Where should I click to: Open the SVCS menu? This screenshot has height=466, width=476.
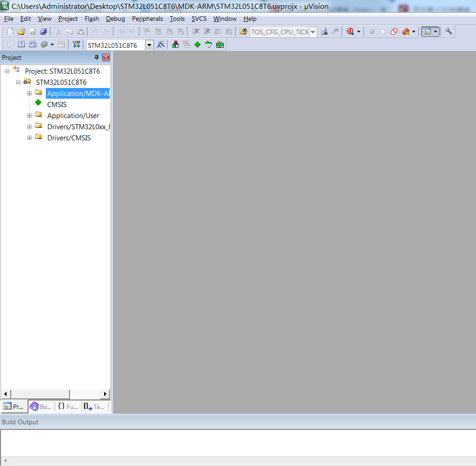[199, 19]
